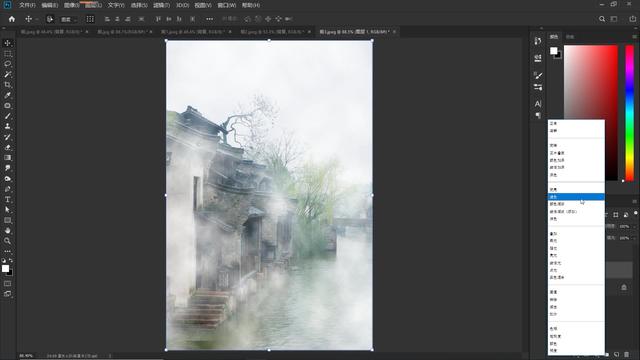
Task: Switch to 色板 swatches tab
Action: click(x=570, y=37)
